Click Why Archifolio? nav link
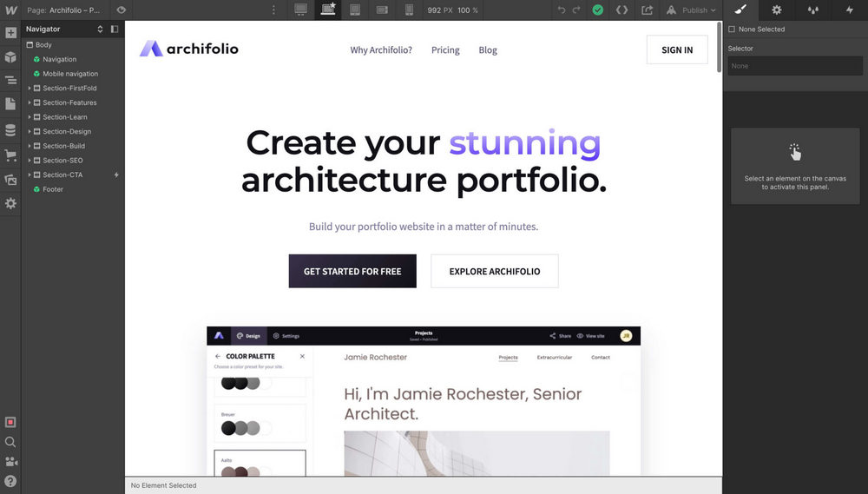Viewport: 868px width, 494px height. [x=381, y=49]
